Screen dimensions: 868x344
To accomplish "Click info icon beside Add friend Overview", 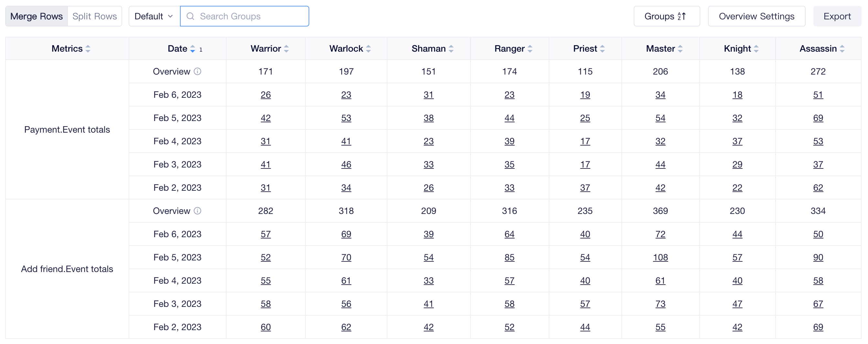I will pyautogui.click(x=197, y=211).
